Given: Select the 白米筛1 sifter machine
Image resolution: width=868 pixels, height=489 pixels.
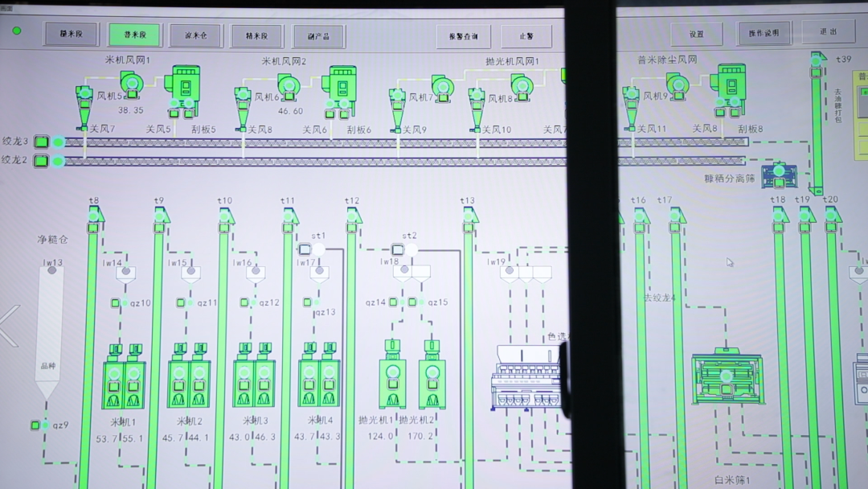Looking at the screenshot, I should click(727, 376).
